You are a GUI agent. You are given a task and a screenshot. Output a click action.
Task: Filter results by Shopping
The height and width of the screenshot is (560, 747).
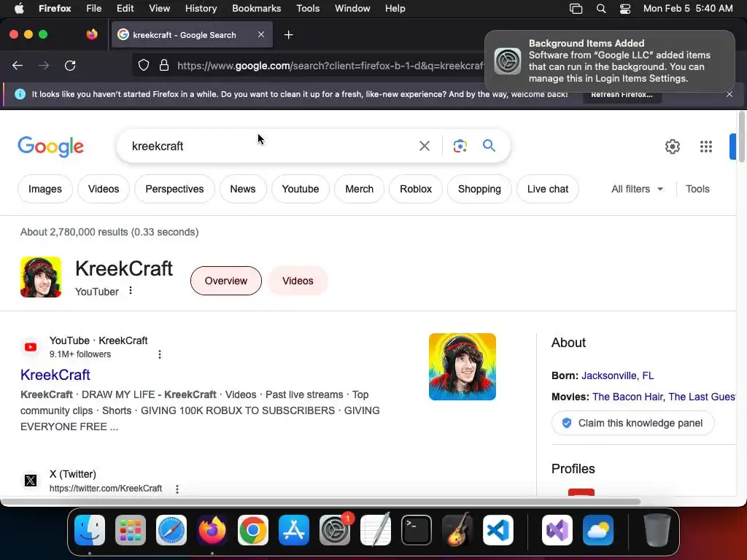(479, 189)
